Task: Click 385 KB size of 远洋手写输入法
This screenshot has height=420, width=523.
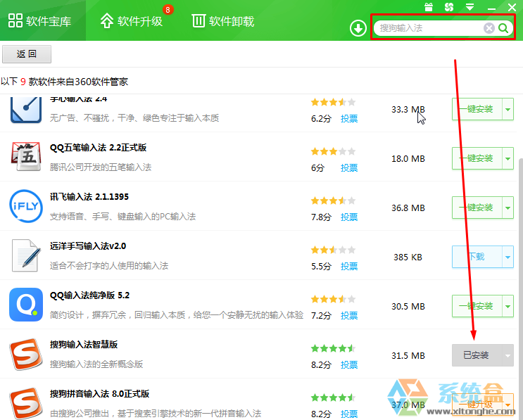Action: tap(408, 257)
